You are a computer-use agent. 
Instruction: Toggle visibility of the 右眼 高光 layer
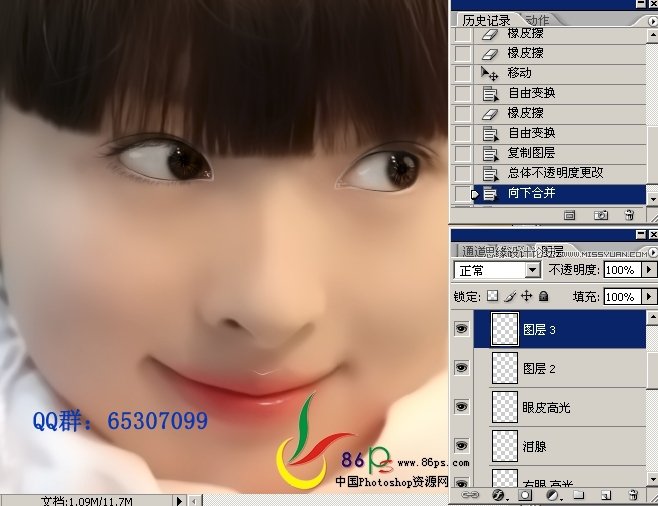[x=462, y=482]
